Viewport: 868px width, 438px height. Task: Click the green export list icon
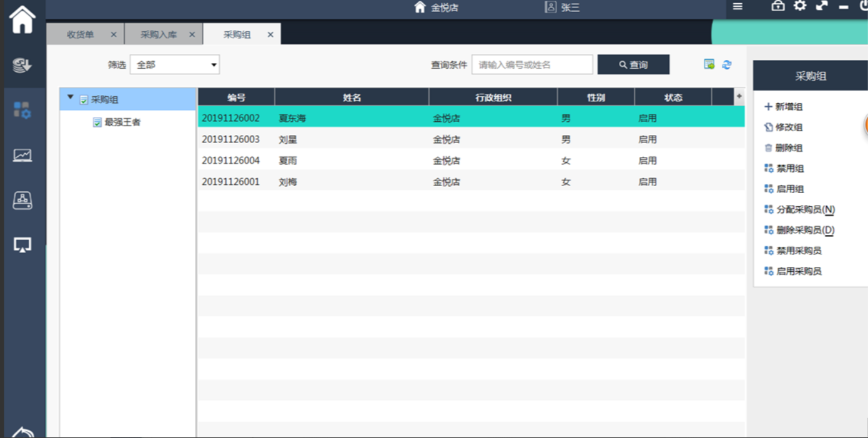click(x=709, y=64)
